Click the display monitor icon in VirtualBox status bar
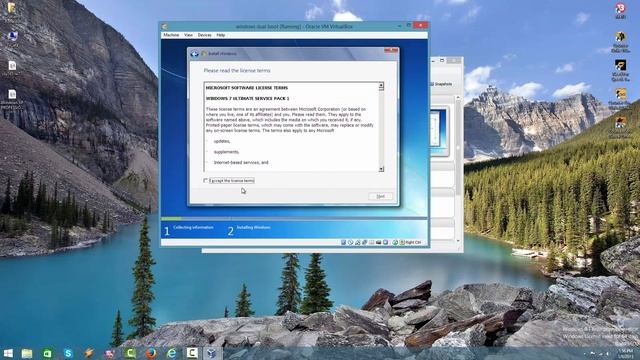Screen dimensions: 640x360 point(386,242)
